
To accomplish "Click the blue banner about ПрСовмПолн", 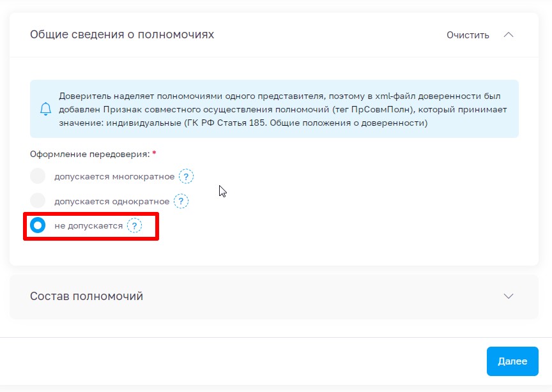I will pos(275,109).
